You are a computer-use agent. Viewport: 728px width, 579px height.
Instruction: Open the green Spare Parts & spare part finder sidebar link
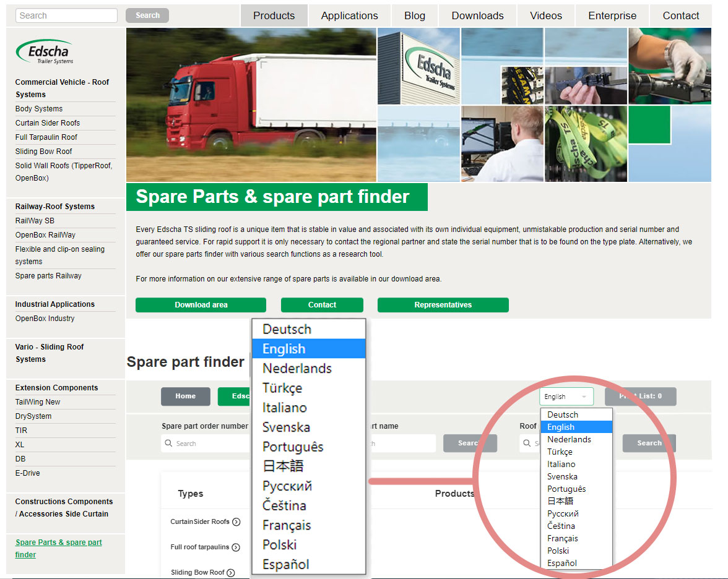pyautogui.click(x=58, y=548)
